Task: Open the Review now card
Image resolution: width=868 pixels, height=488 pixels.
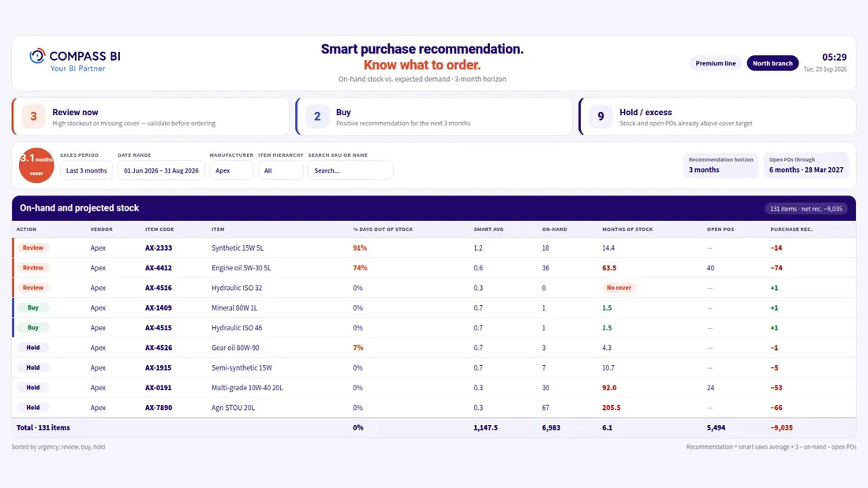Action: 151,117
